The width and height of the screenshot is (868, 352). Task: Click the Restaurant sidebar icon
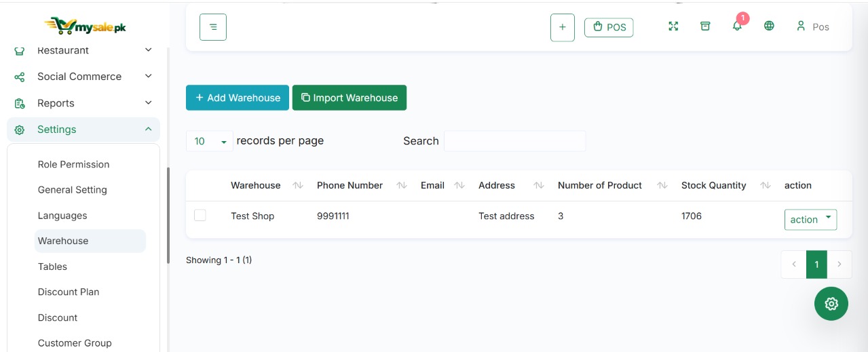pyautogui.click(x=20, y=51)
